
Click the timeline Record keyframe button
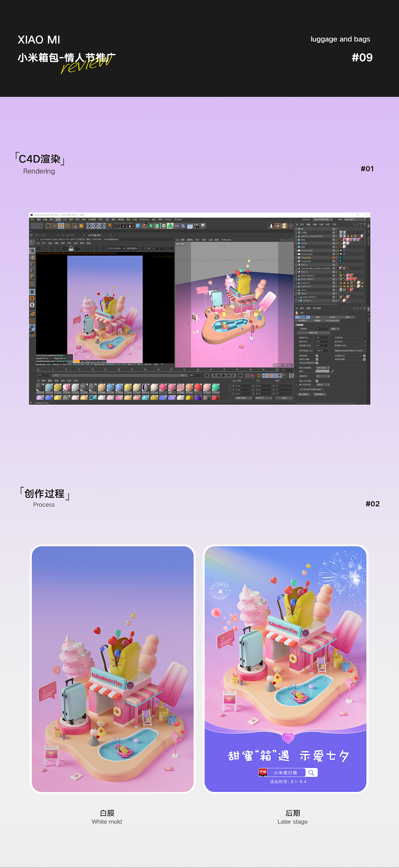coord(247,376)
